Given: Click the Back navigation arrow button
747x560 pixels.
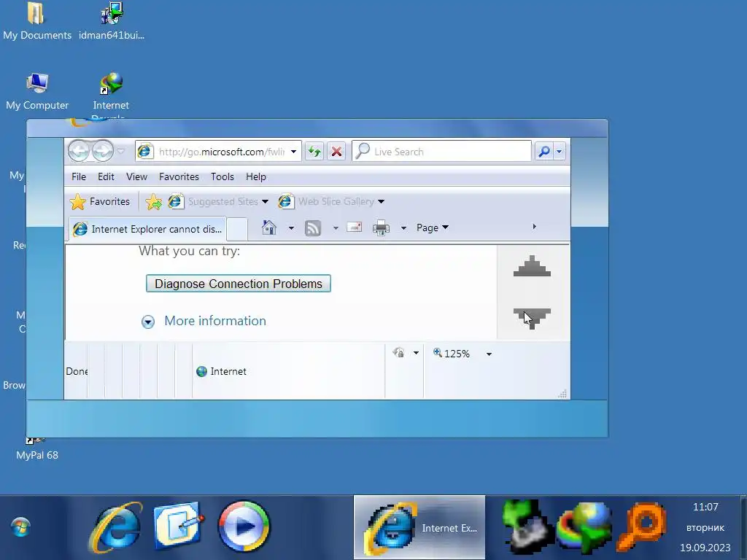Looking at the screenshot, I should [x=79, y=152].
